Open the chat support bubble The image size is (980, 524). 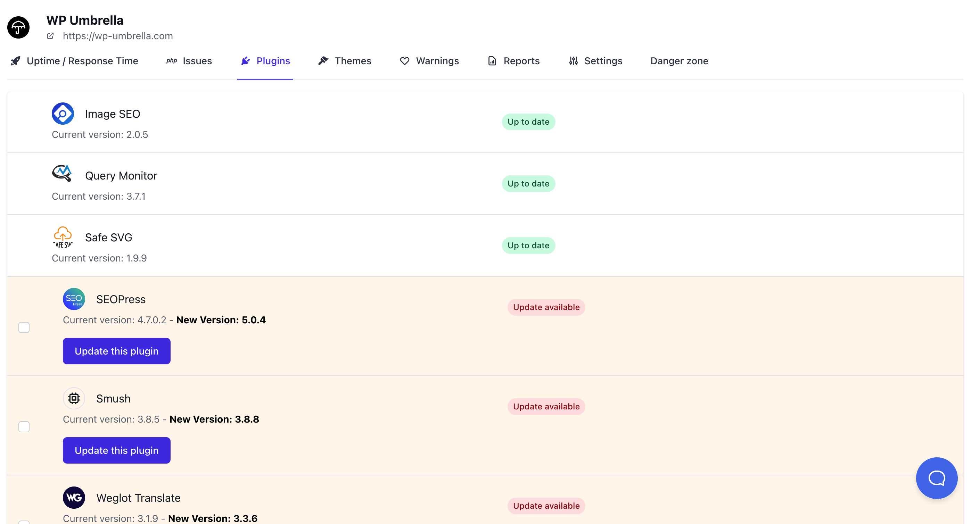tap(937, 478)
